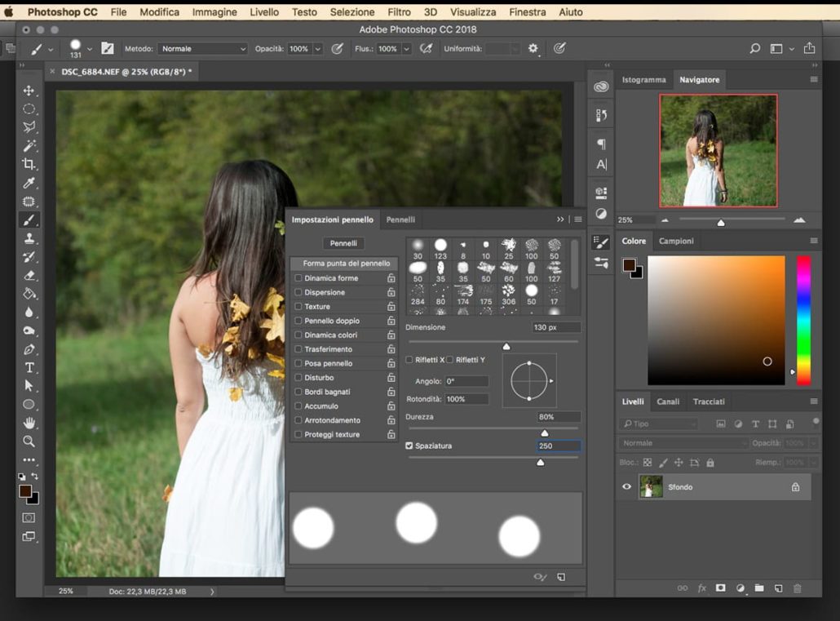840x621 pixels.
Task: Add a layer mask icon
Action: click(x=721, y=588)
